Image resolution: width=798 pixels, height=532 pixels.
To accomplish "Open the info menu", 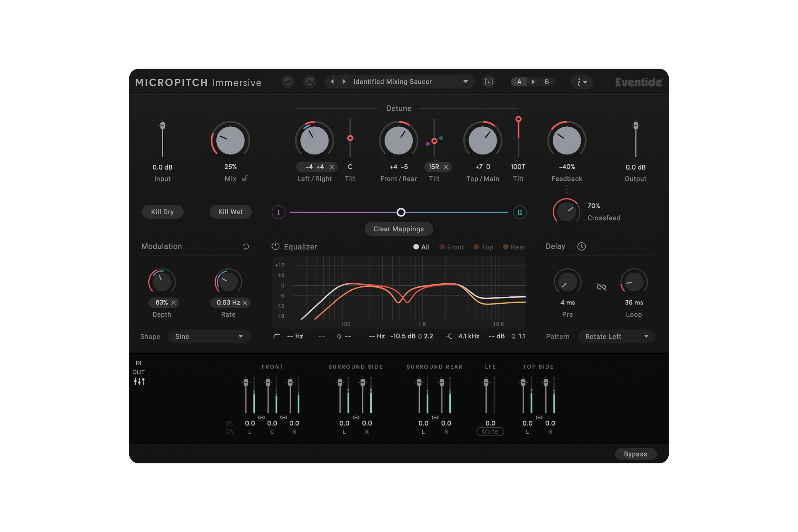I will point(582,82).
